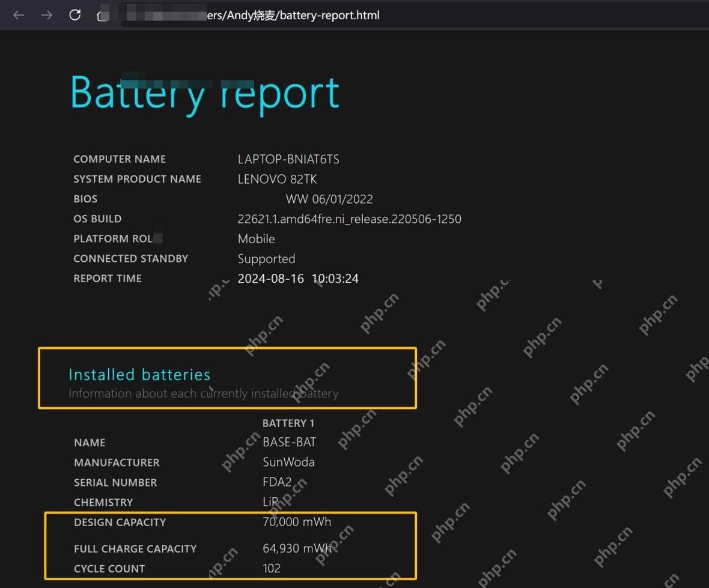This screenshot has height=588, width=709.
Task: Select design capacity value 70,000 mWh
Action: click(x=297, y=522)
